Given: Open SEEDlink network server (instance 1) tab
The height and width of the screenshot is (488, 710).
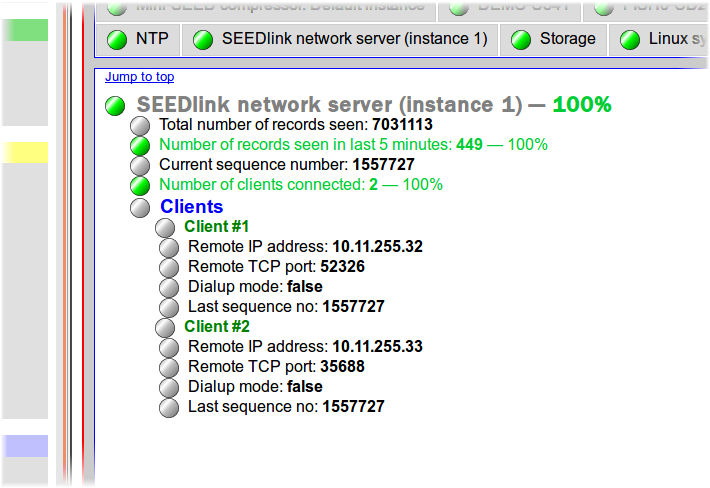Looking at the screenshot, I should click(340, 39).
